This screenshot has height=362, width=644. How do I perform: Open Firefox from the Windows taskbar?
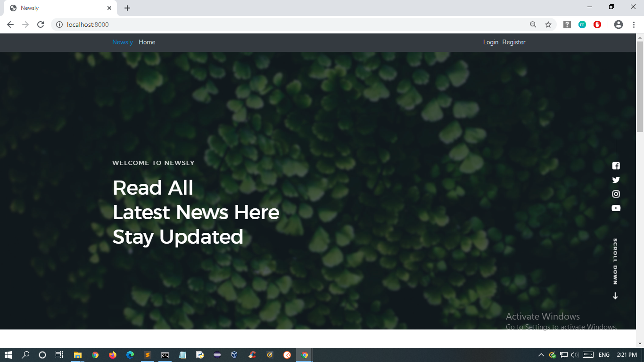(x=113, y=355)
